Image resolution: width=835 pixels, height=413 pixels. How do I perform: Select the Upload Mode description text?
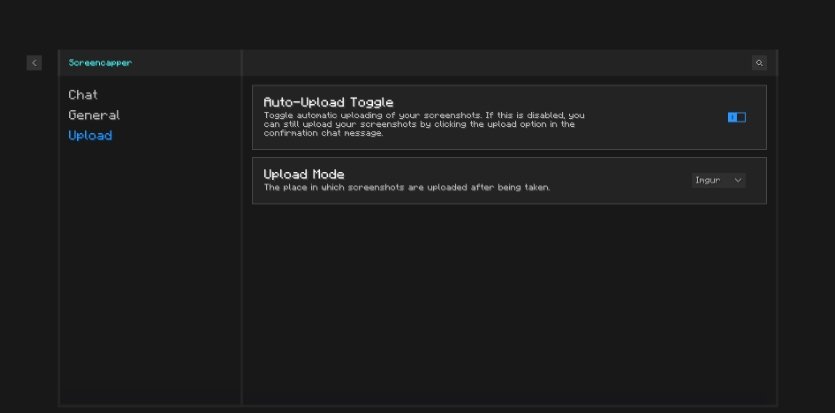(x=407, y=187)
